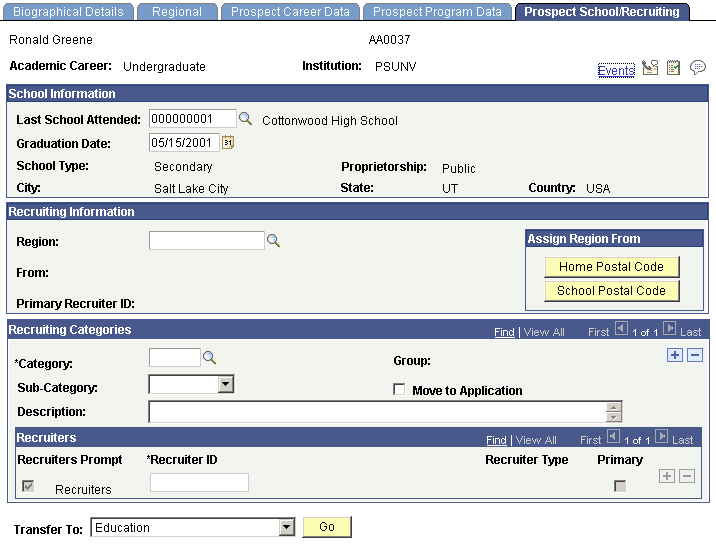Click First in Recruiting Categories header

pyautogui.click(x=599, y=332)
